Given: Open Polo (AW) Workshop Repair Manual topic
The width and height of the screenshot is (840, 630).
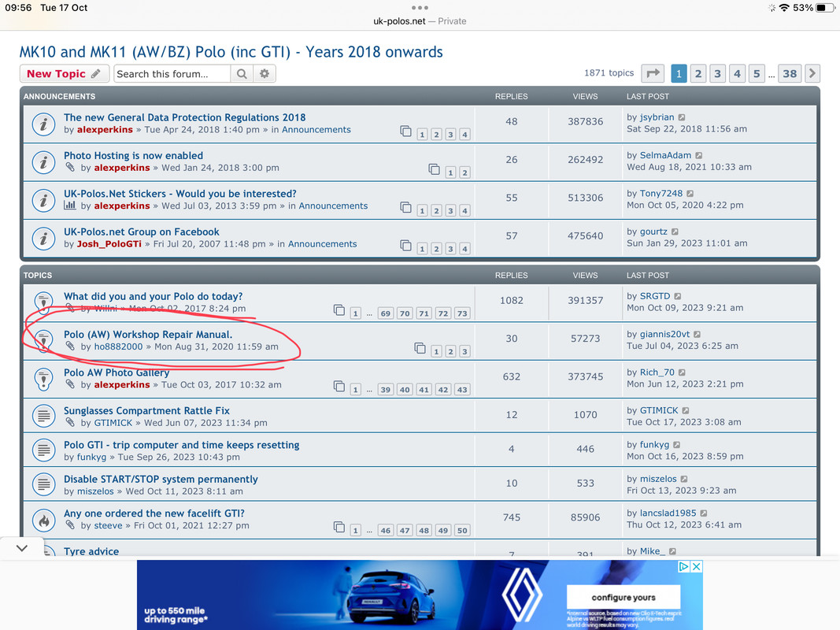Looking at the screenshot, I should click(148, 334).
